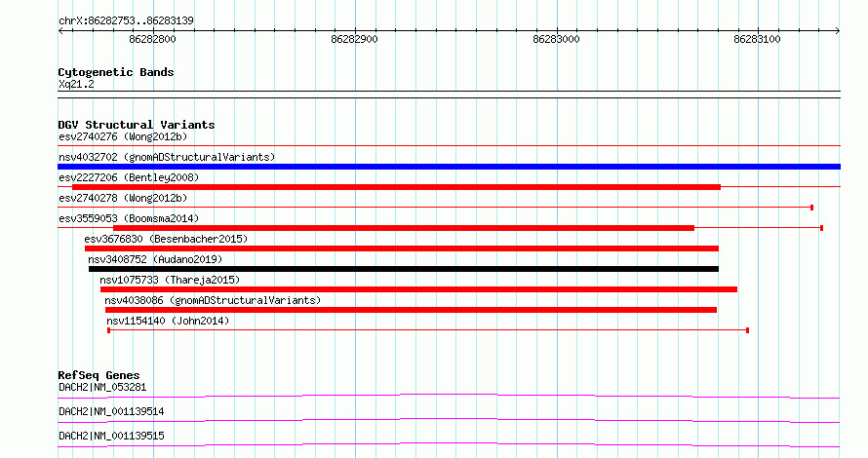The height and width of the screenshot is (458, 868).
Task: Click the RefSeq Genes track heading
Action: click(99, 375)
